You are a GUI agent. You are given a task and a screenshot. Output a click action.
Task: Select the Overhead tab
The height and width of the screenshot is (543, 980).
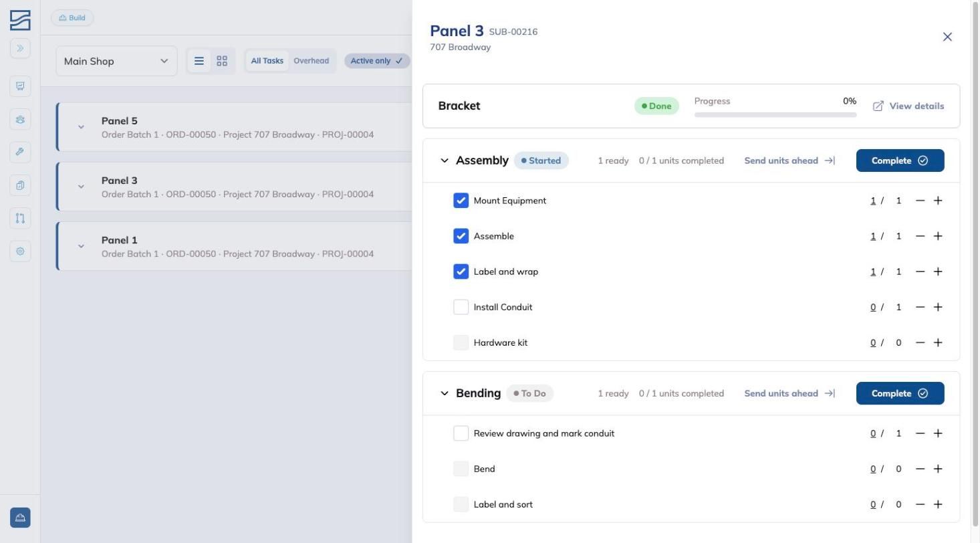tap(311, 61)
